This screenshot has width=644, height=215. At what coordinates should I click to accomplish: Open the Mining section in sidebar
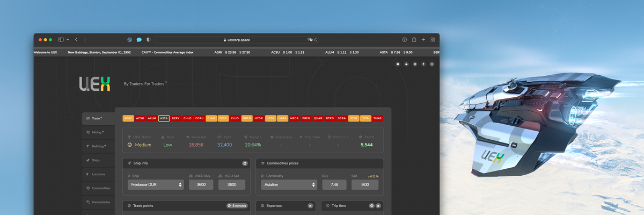click(98, 132)
